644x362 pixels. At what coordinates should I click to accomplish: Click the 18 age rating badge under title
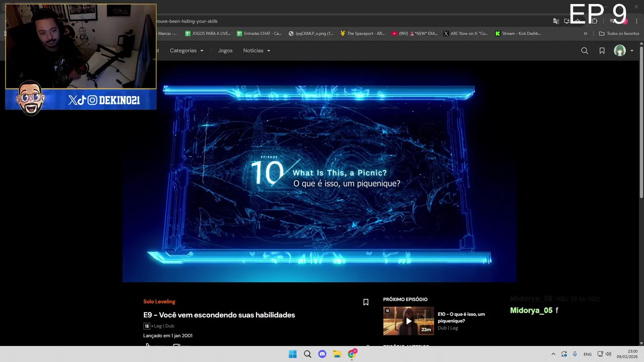pos(146,326)
